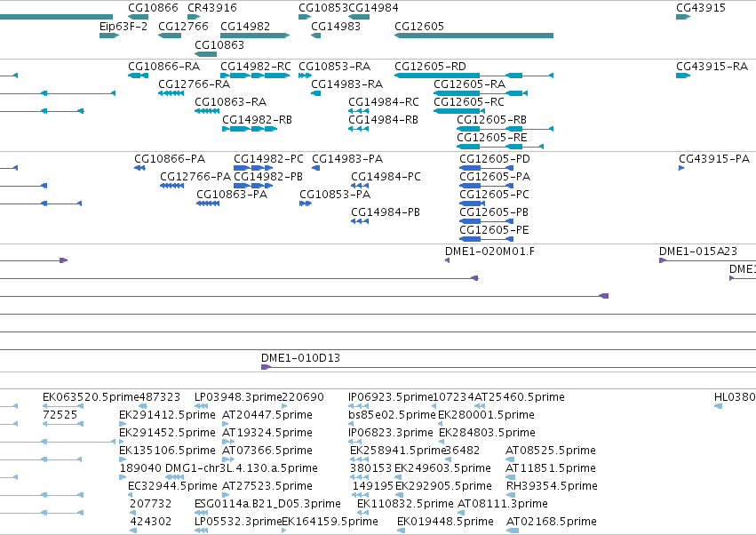Open protein CG14984-PB
The height and width of the screenshot is (535, 756).
click(386, 212)
